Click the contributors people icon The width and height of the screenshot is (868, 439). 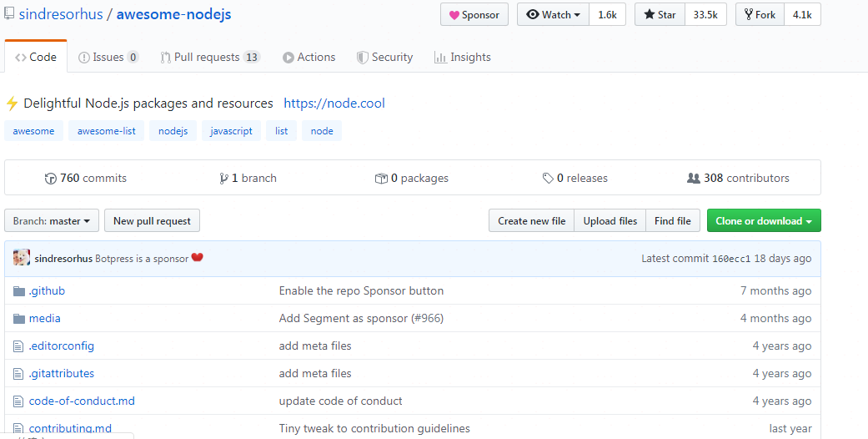(693, 179)
